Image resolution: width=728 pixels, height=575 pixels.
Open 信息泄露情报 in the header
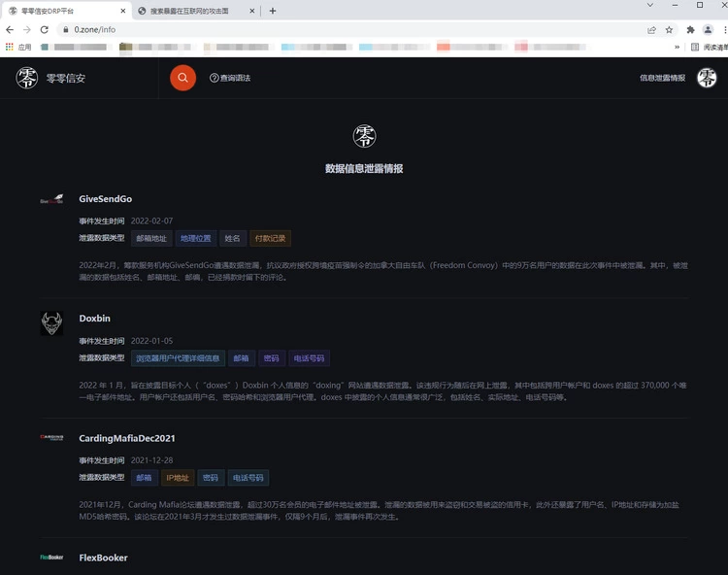[x=662, y=78]
